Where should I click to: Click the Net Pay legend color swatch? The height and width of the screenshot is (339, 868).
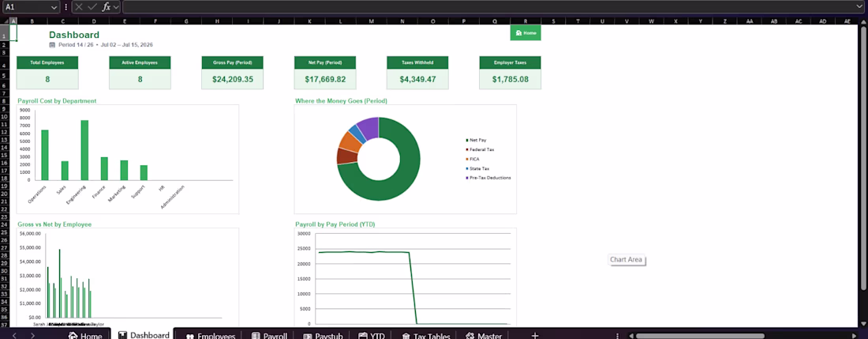pyautogui.click(x=467, y=140)
